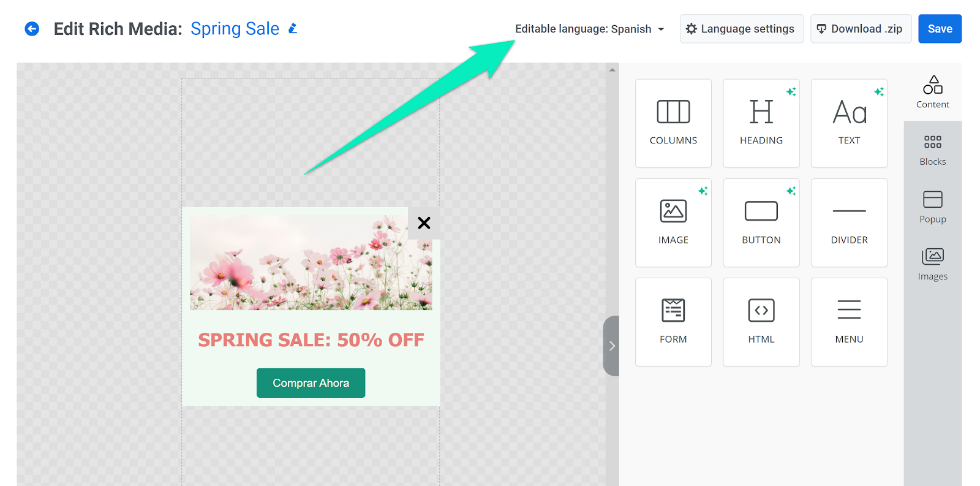Select the Heading content block
980x486 pixels.
[x=761, y=123]
